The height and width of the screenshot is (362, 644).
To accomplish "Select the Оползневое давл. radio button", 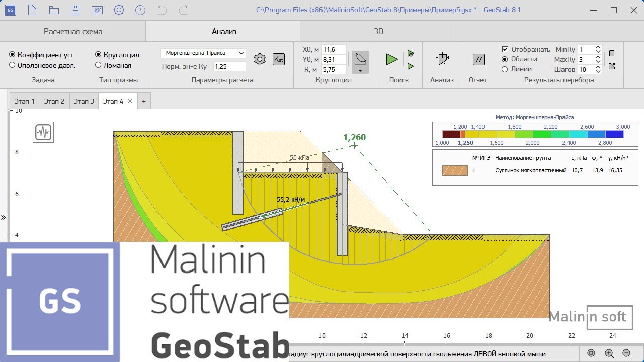I will click(12, 65).
